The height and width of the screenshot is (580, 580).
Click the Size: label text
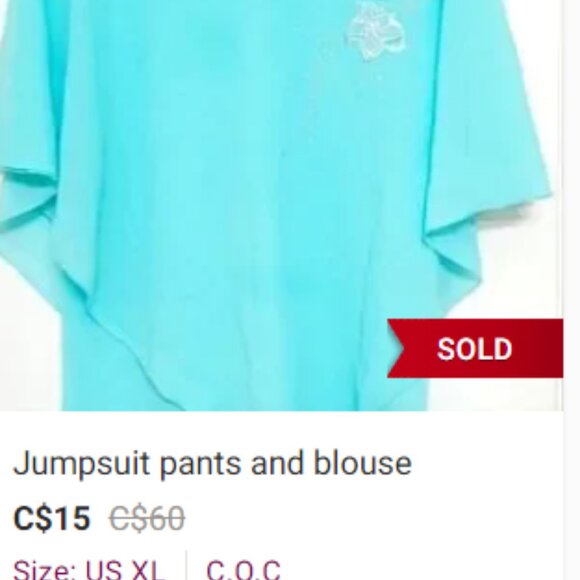tap(46, 570)
